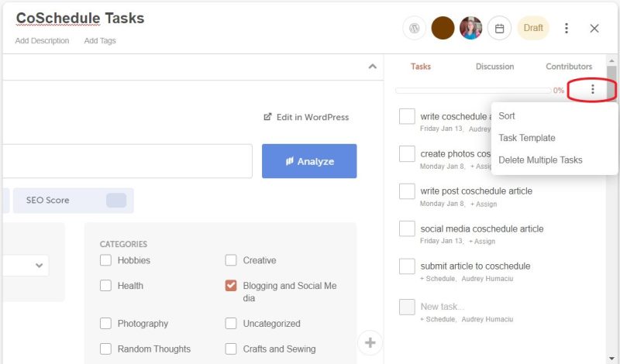Viewport: 620px width, 364px height.
Task: Switch to the Contributors tab
Action: [x=569, y=67]
